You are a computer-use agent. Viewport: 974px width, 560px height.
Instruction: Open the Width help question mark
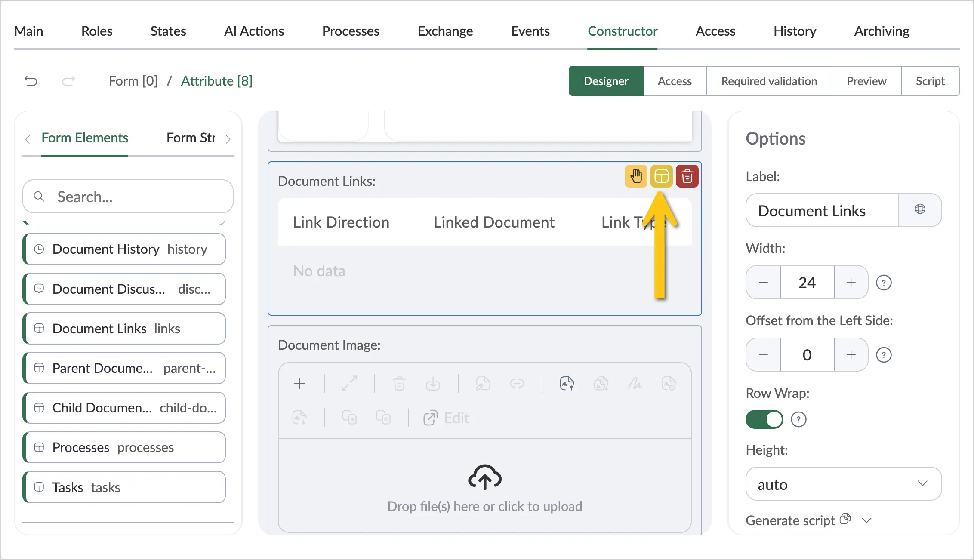click(884, 283)
